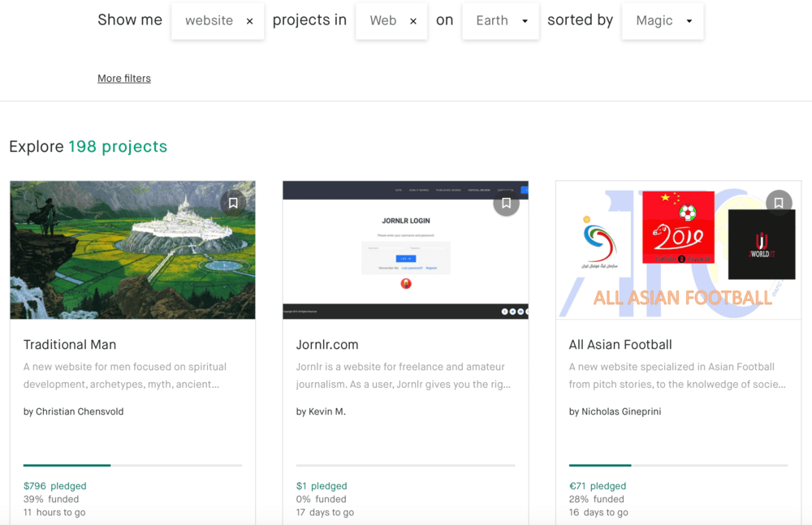This screenshot has width=812, height=525.
Task: Expand the website project type selector
Action: tap(209, 20)
